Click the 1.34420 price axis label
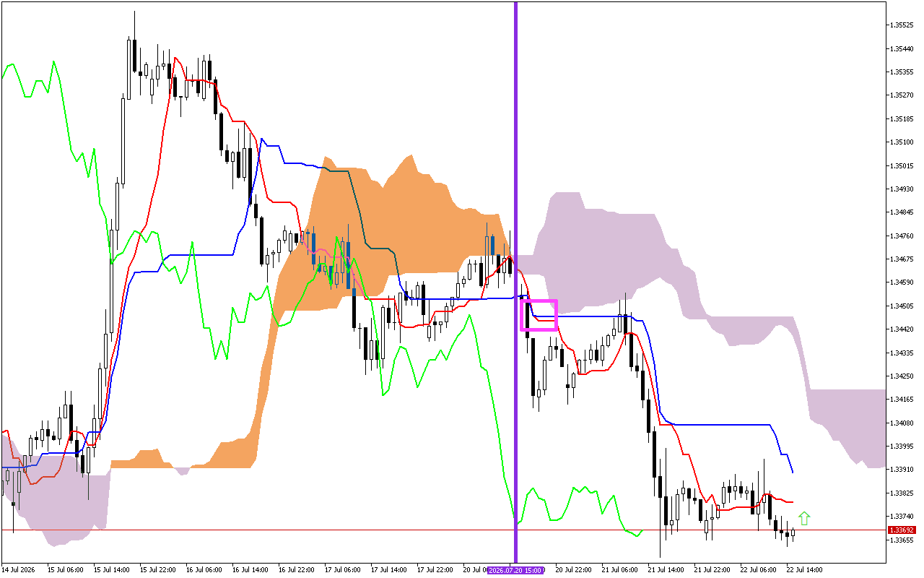924x578 pixels. click(902, 329)
